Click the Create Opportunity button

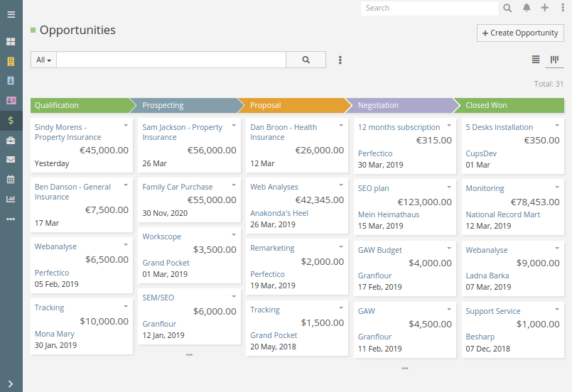coord(520,33)
